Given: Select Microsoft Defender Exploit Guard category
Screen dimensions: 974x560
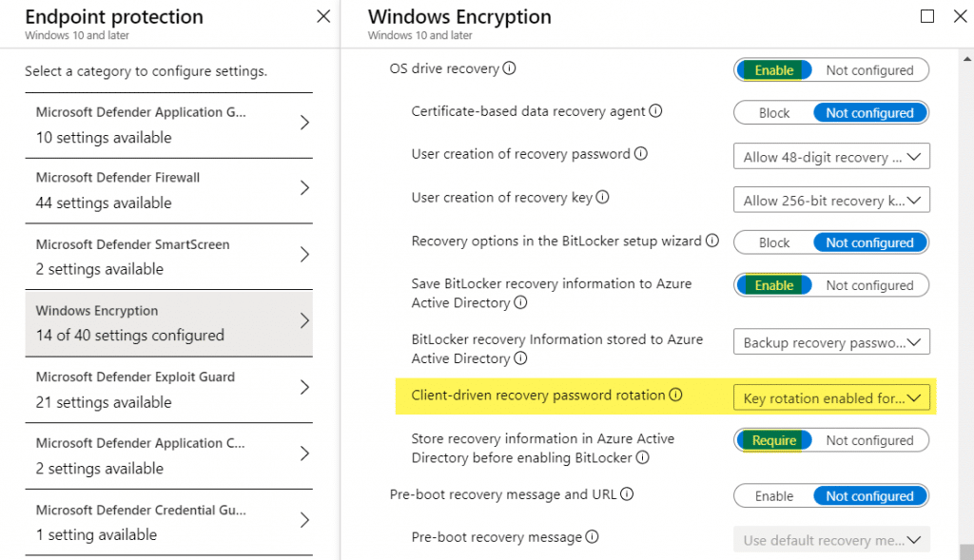Looking at the screenshot, I should point(169,390).
